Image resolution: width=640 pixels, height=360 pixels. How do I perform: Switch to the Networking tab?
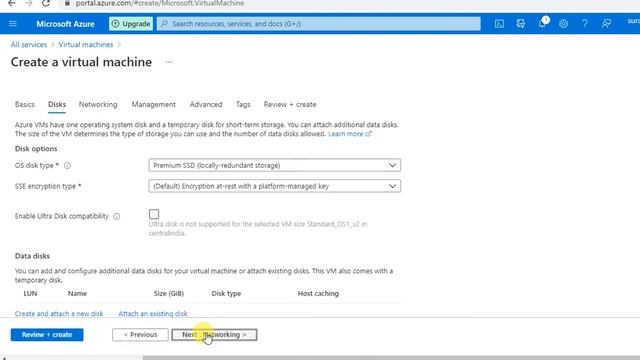[x=98, y=104]
